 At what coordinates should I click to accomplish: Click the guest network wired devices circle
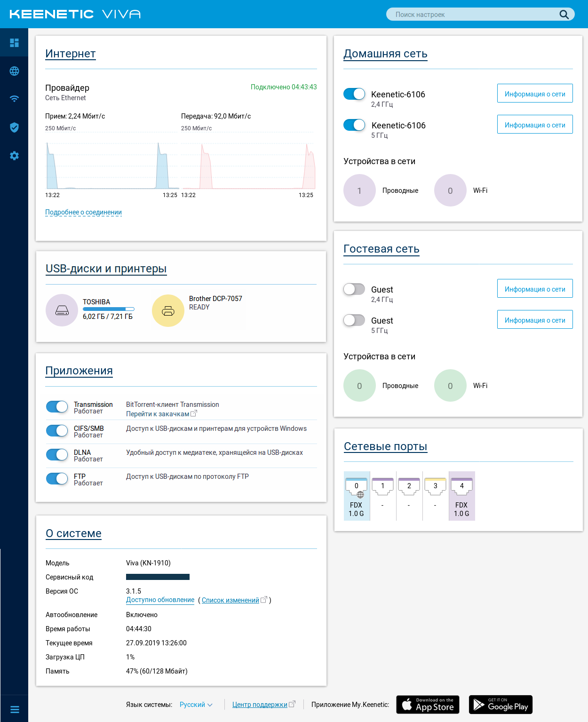coord(359,386)
